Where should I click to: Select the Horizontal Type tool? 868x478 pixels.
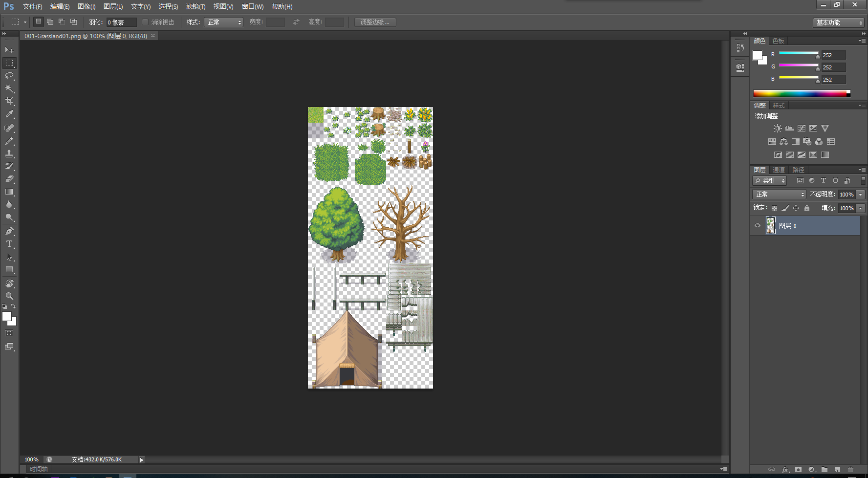[9, 244]
